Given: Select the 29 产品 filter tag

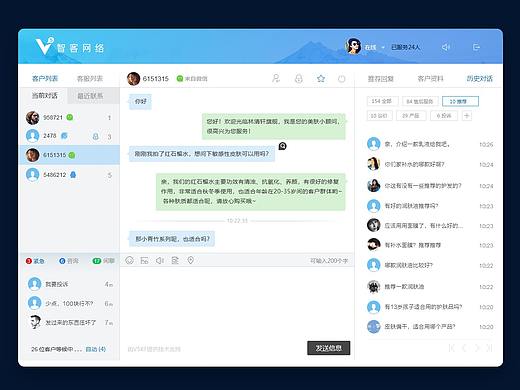Looking at the screenshot, I should coord(411,116).
